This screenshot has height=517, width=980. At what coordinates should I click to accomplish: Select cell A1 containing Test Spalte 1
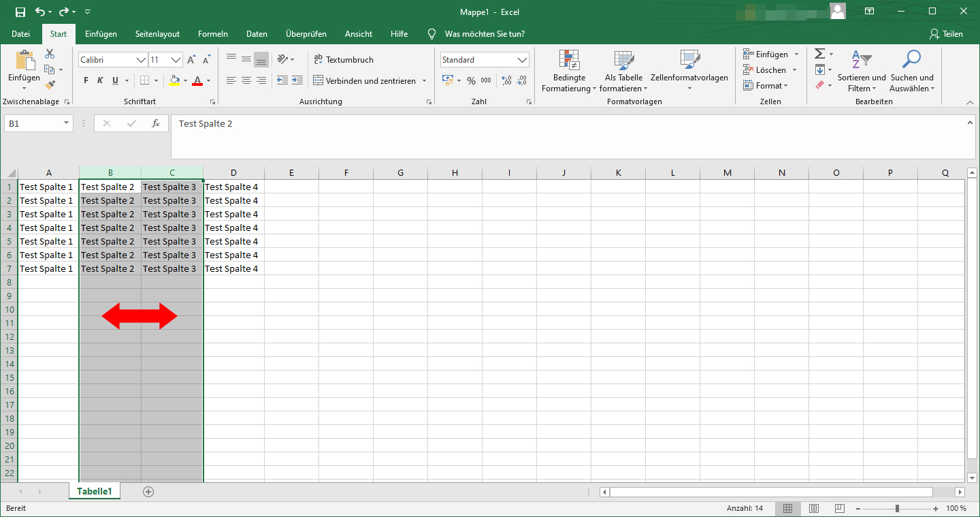47,186
